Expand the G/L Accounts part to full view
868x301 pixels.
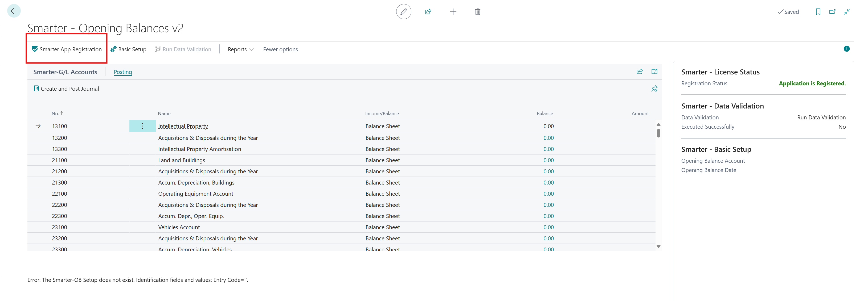(x=654, y=71)
